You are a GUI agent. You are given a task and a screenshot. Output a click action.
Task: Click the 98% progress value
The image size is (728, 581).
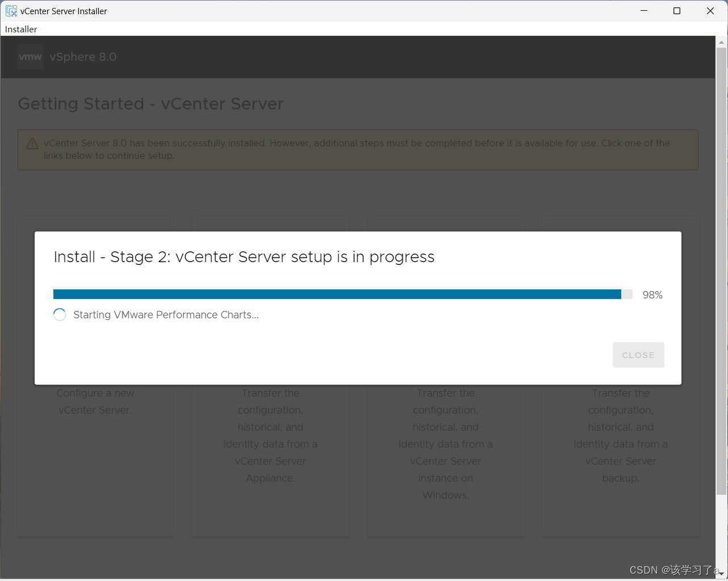pos(652,295)
